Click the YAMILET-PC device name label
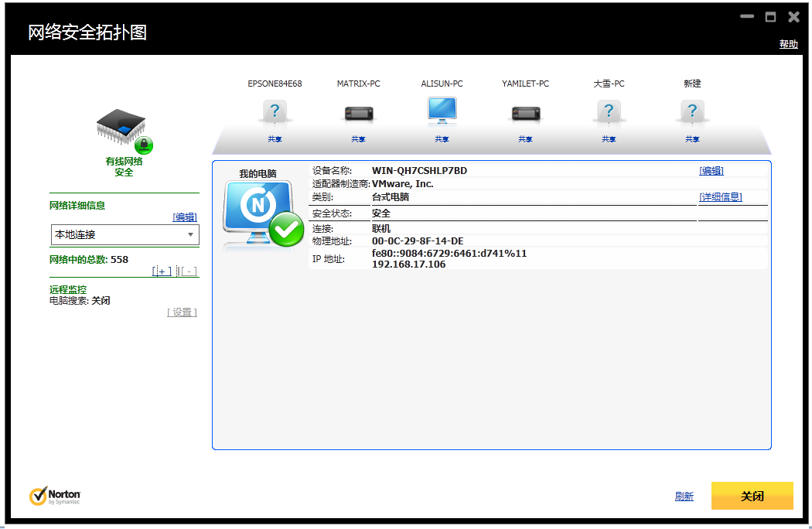Image resolution: width=812 pixels, height=529 pixels. click(x=525, y=84)
